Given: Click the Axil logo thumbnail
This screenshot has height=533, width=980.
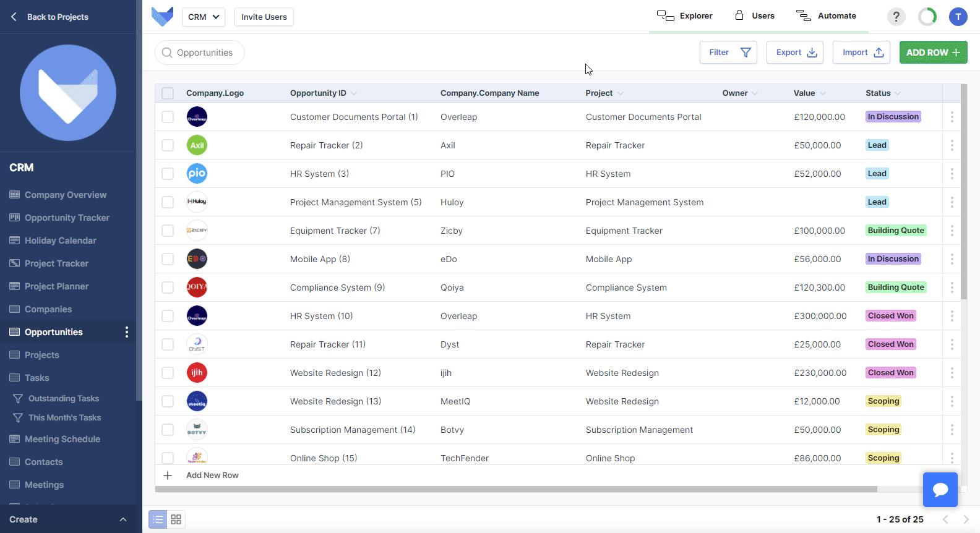Looking at the screenshot, I should click(197, 145).
